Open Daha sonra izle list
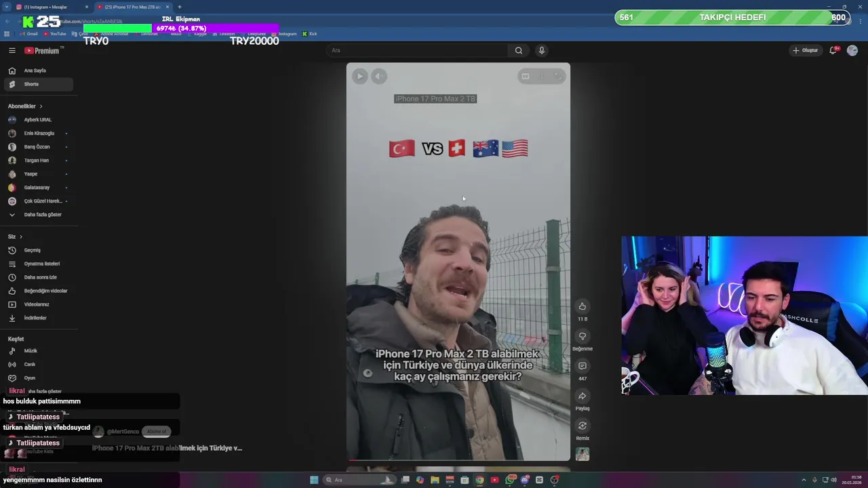The image size is (868, 488). 39,277
